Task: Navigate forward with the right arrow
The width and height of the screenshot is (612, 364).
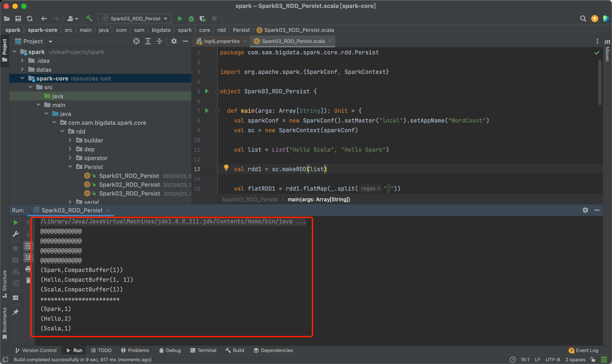Action: (56, 19)
